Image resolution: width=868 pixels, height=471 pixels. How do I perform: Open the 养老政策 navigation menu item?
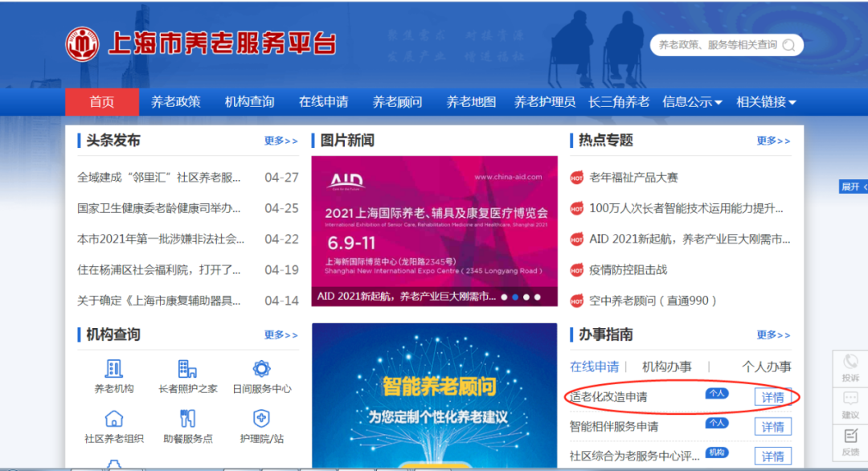[x=175, y=102]
